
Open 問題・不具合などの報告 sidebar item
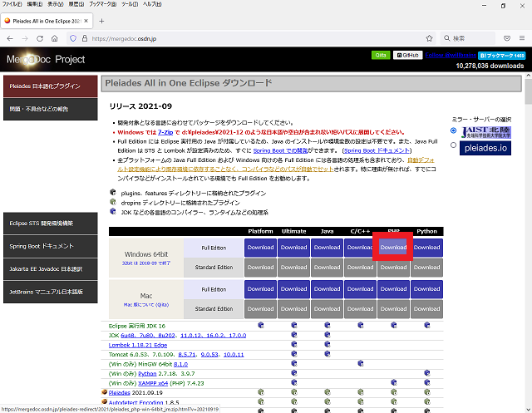[x=51, y=109]
